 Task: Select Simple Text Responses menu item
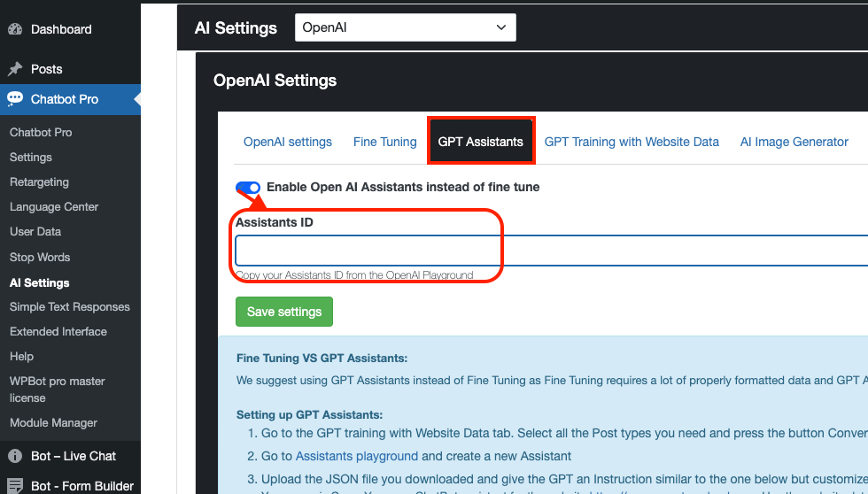tap(70, 307)
